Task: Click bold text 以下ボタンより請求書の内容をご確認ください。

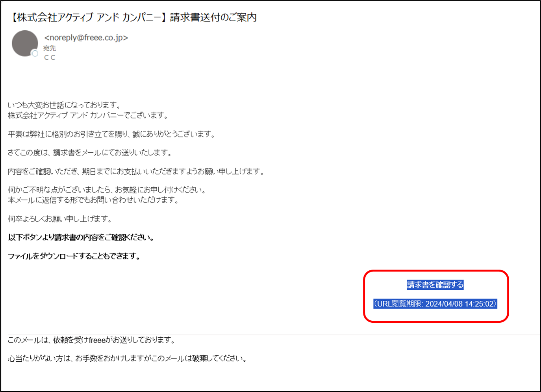Action: tap(82, 237)
